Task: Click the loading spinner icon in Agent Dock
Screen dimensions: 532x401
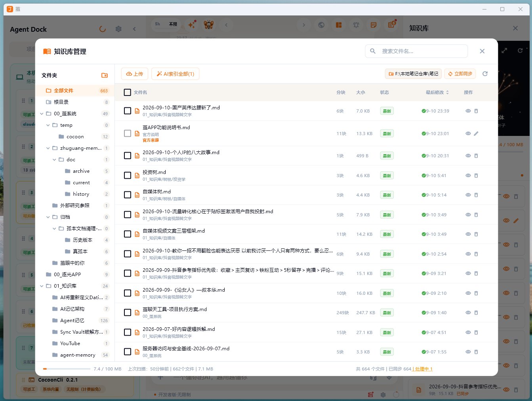Action: [103, 29]
